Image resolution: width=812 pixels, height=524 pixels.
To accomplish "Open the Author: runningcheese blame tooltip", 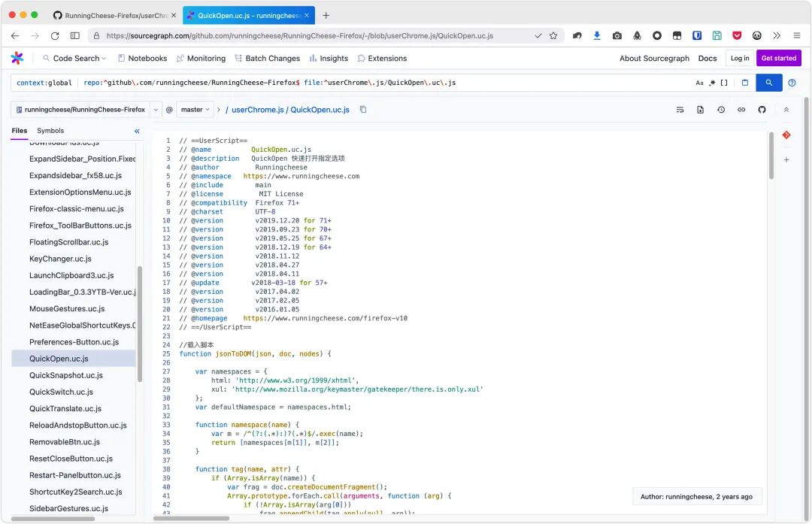I will [696, 496].
